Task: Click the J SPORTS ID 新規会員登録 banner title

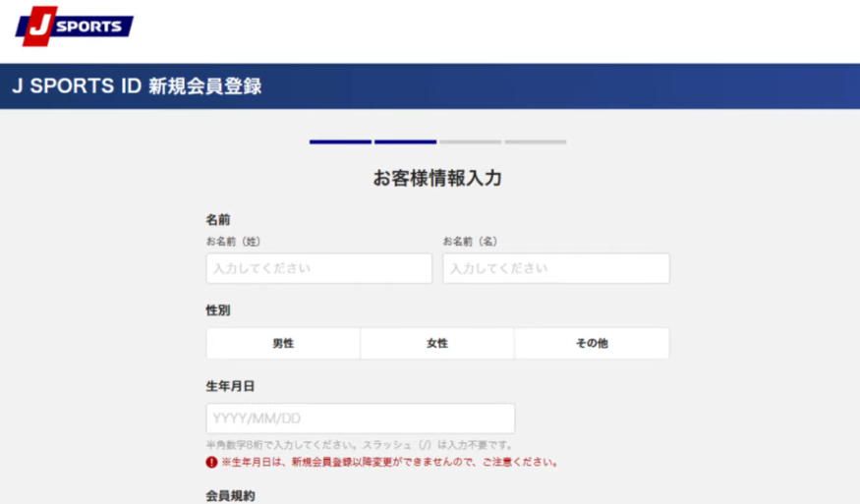Action: pos(137,86)
